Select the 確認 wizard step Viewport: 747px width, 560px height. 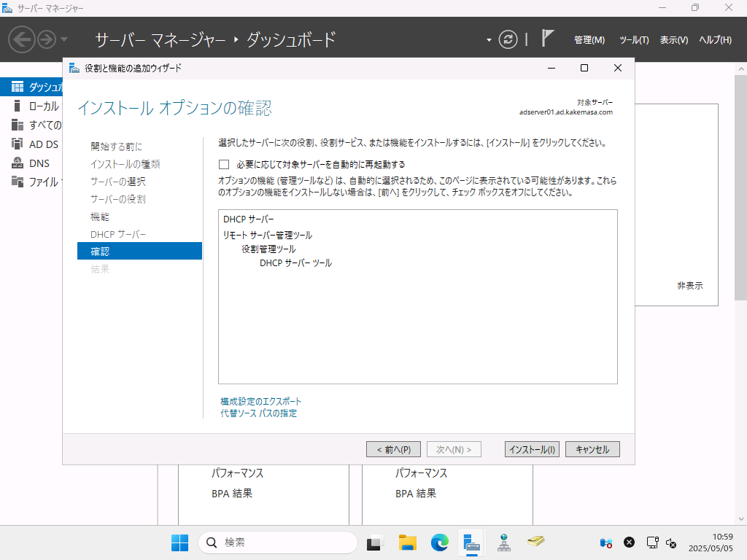[139, 251]
